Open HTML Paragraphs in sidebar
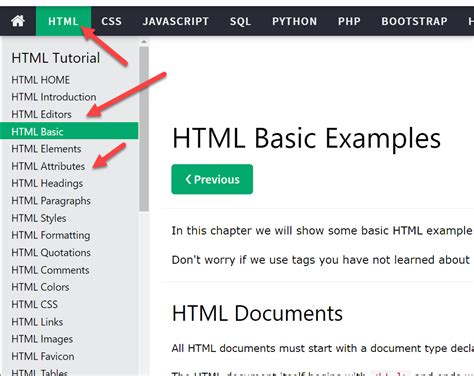Viewport: 474px width, 376px height. coord(51,201)
